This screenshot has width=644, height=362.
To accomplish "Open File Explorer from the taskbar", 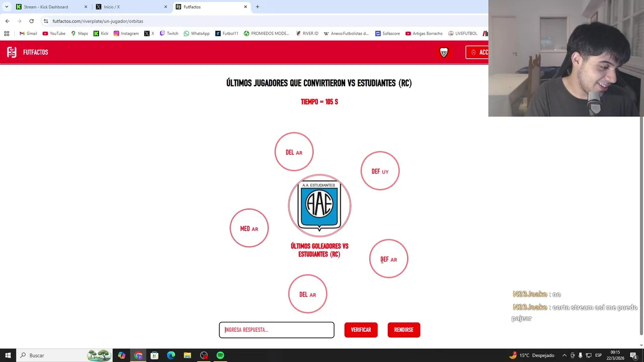I will [187, 355].
